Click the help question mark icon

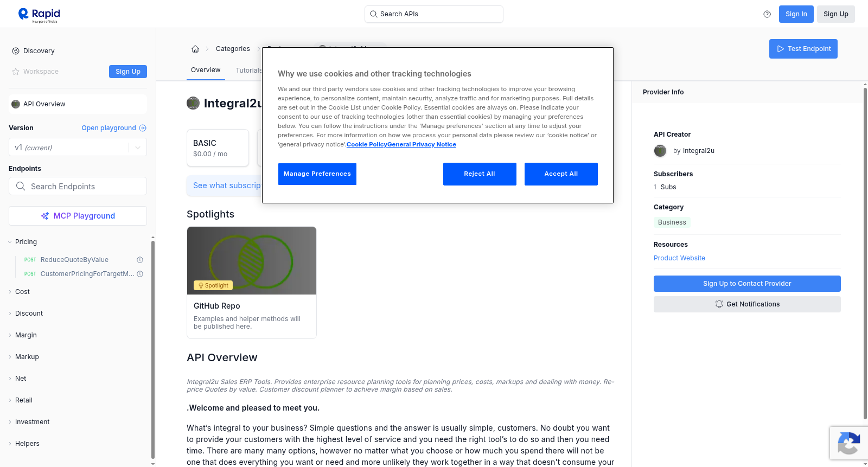pos(767,14)
